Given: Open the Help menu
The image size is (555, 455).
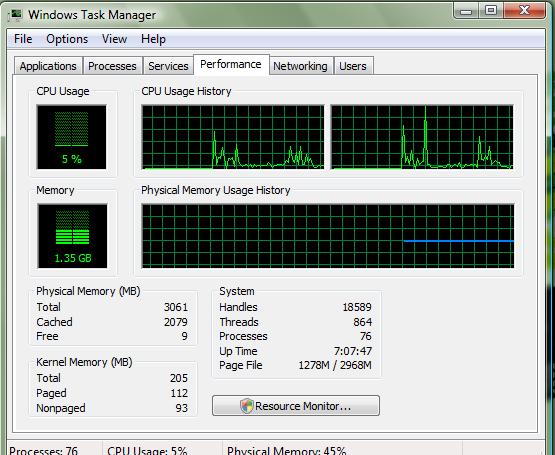Looking at the screenshot, I should tap(153, 39).
